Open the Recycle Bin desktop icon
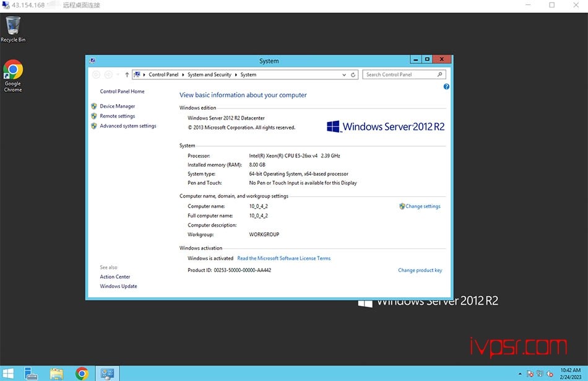Image resolution: width=588 pixels, height=381 pixels. tap(13, 29)
